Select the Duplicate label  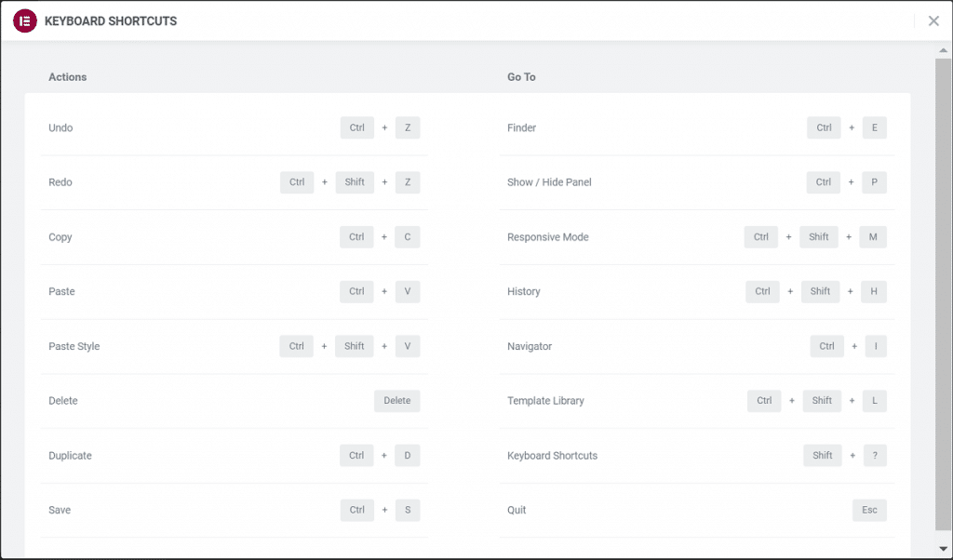point(70,456)
